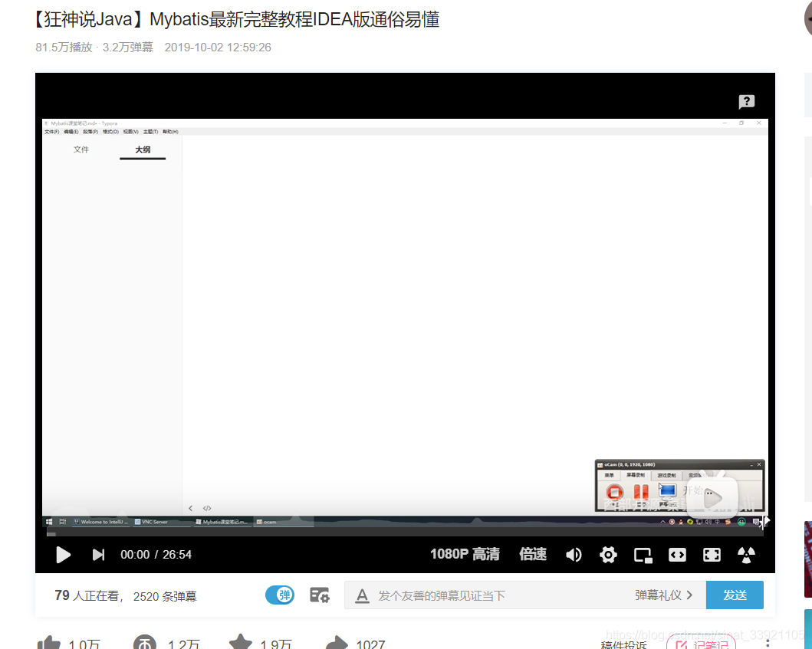Open danmaku font style 'A' icon

click(362, 595)
